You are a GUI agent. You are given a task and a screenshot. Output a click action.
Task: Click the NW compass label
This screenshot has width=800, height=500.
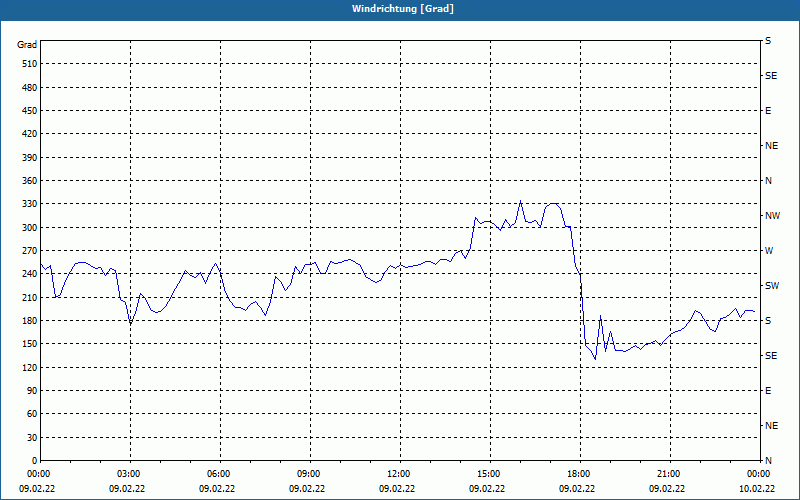pos(772,216)
